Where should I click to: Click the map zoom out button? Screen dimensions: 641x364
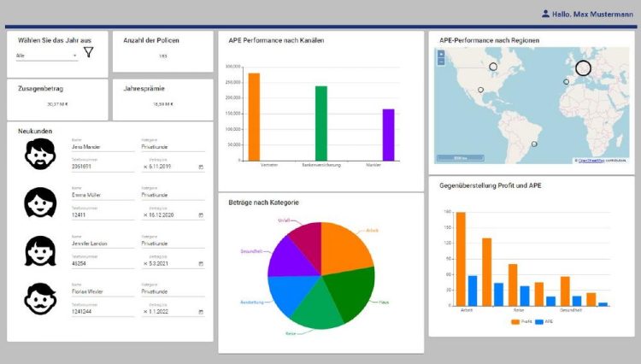(x=441, y=62)
